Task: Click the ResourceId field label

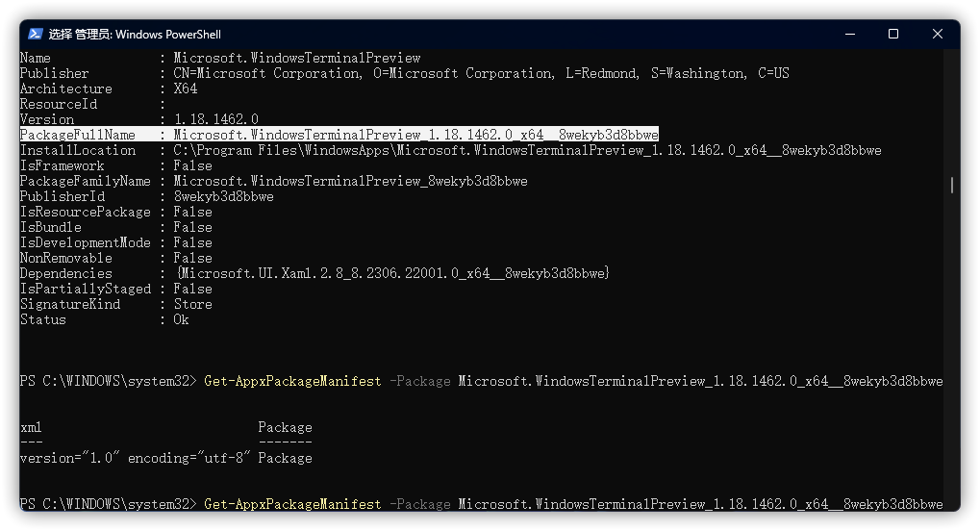Action: [59, 104]
